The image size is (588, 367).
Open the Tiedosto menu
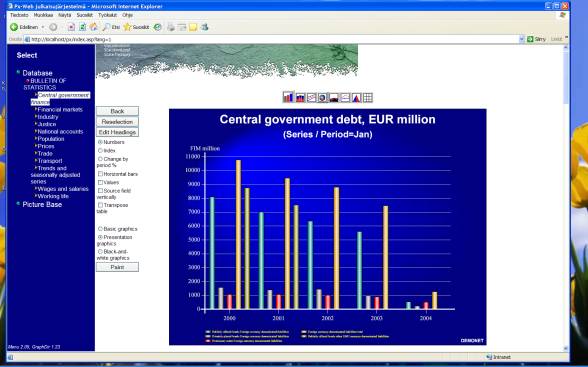point(19,15)
